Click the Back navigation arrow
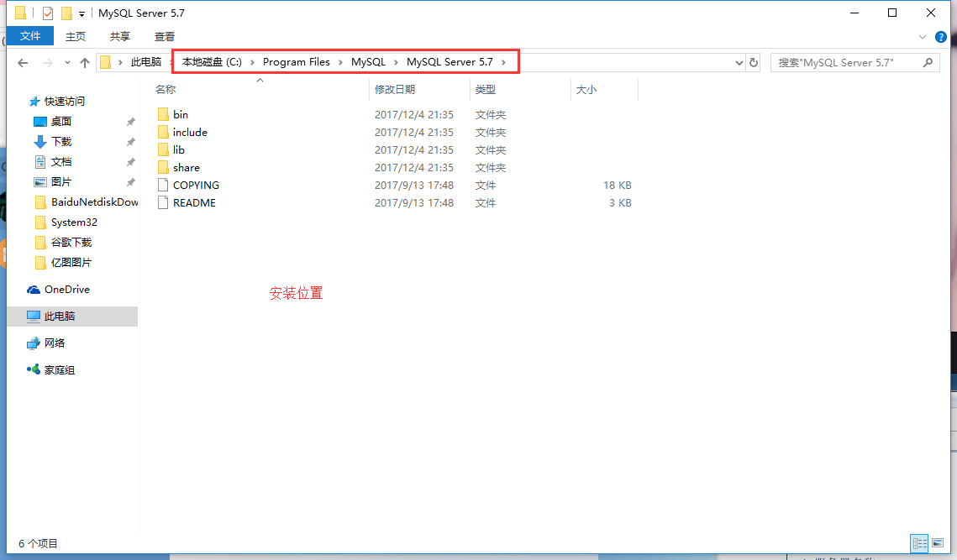The width and height of the screenshot is (957, 560). [23, 63]
